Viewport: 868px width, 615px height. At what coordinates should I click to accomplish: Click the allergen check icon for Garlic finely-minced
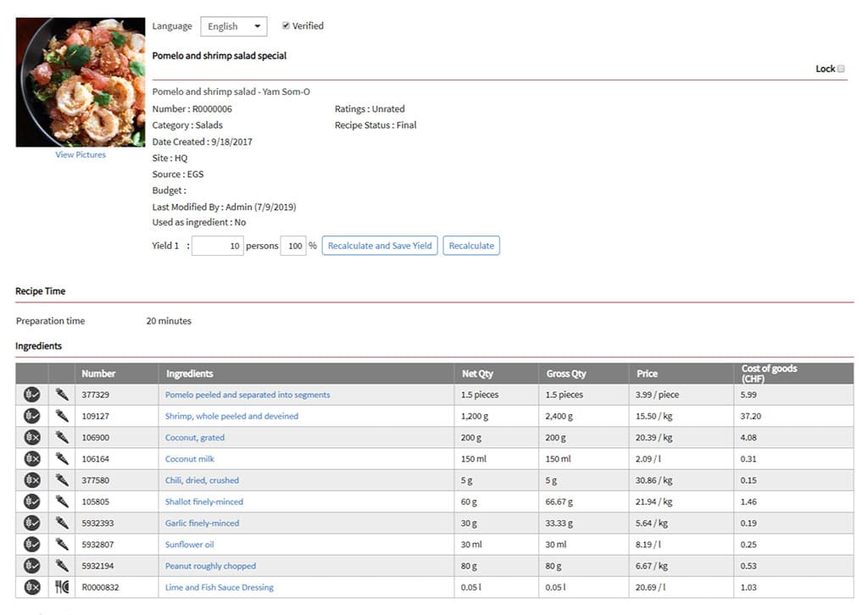coord(32,523)
